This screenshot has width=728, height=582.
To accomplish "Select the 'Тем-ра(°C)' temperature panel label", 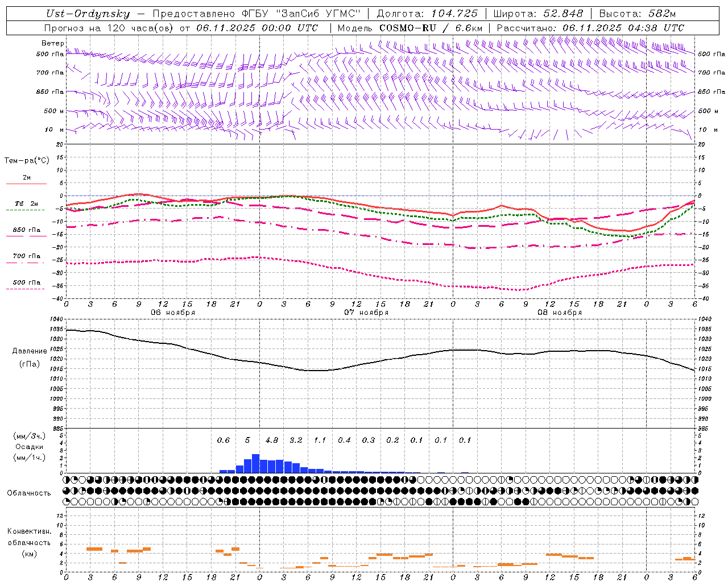I will 27,161.
